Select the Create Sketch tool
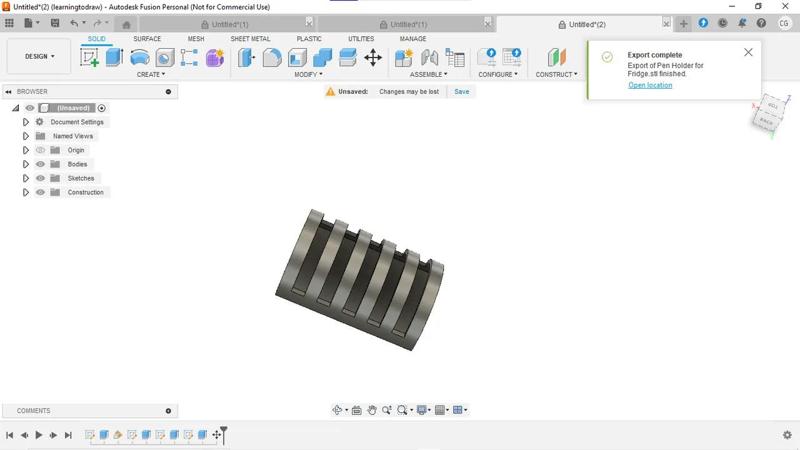The width and height of the screenshot is (800, 450). (x=89, y=57)
